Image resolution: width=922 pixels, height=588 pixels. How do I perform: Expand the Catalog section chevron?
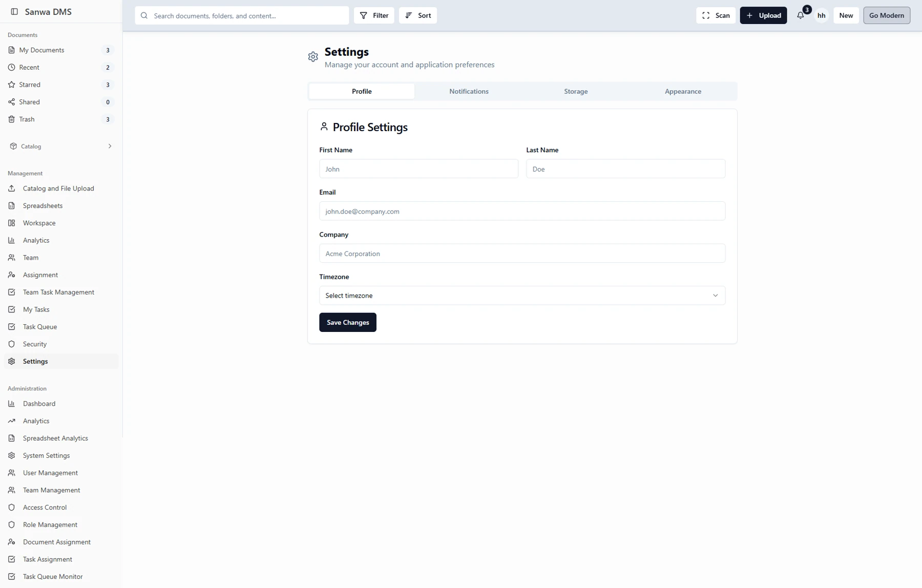(110, 146)
